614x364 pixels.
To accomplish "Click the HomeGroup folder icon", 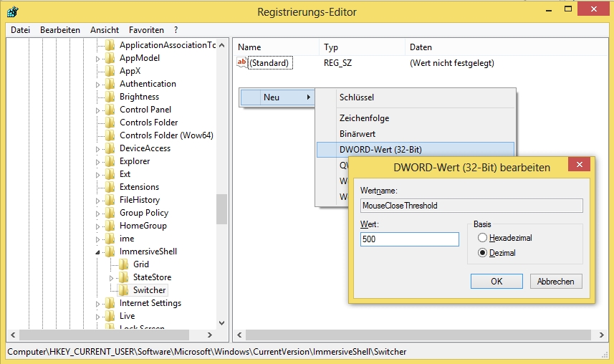I will pos(110,226).
